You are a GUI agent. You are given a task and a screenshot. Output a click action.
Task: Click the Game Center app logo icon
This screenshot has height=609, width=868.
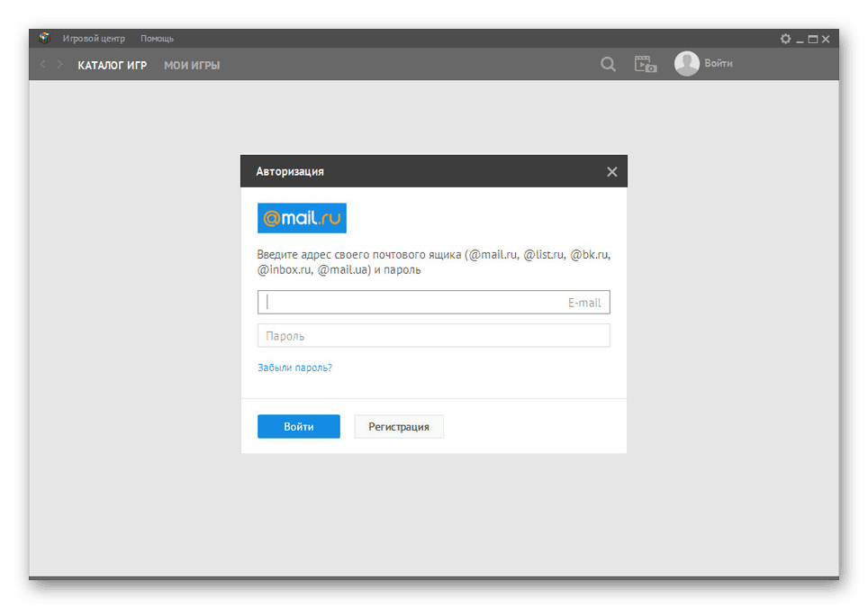[44, 38]
